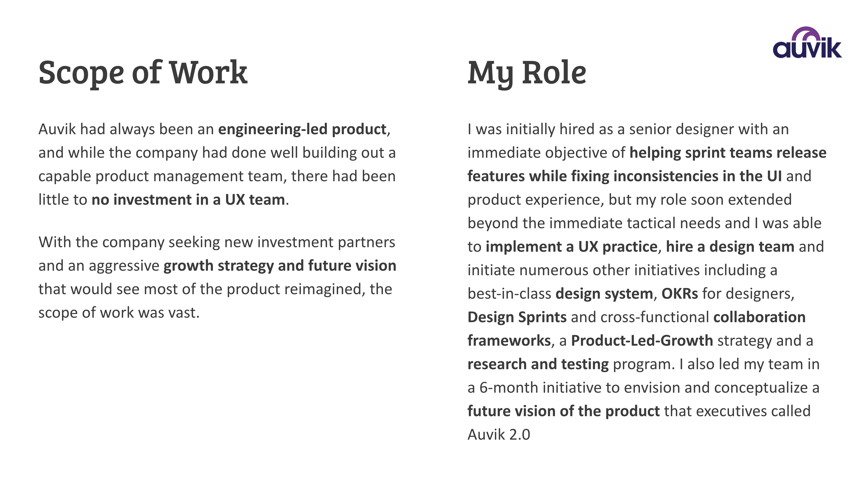Image resolution: width=868 pixels, height=488 pixels.
Task: Click bold research and testing text
Action: click(538, 364)
